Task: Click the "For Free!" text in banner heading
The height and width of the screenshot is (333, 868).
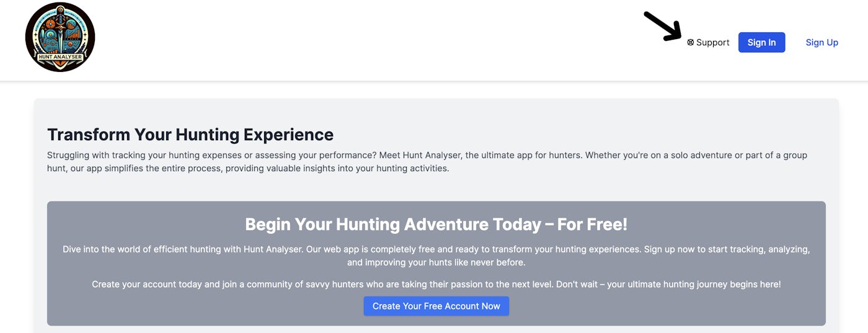Action: coord(592,224)
